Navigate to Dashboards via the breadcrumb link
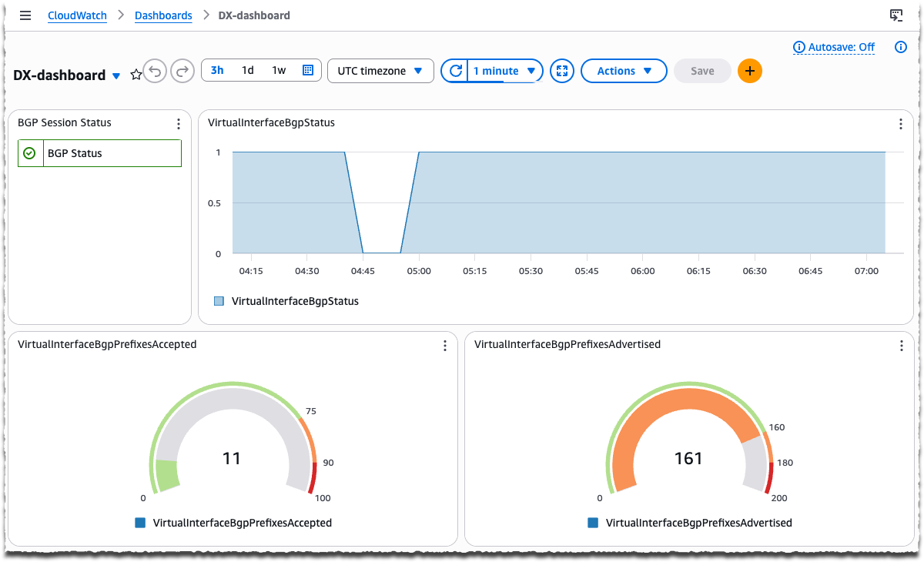The image size is (924, 562). tap(163, 15)
